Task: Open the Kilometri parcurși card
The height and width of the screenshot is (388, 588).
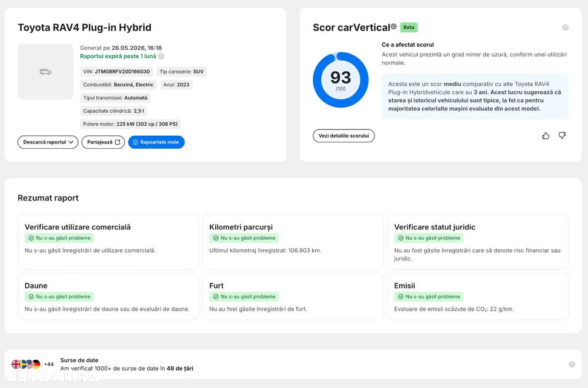Action: coord(293,242)
